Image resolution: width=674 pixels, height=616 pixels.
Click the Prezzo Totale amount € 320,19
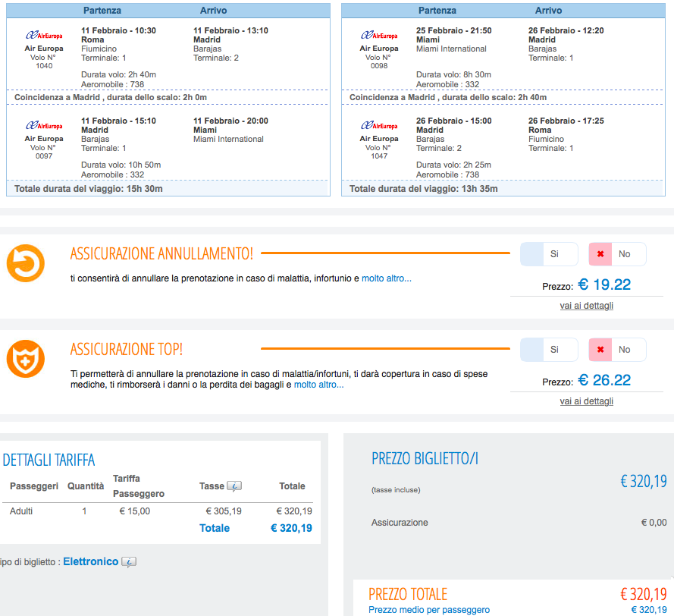(643, 595)
